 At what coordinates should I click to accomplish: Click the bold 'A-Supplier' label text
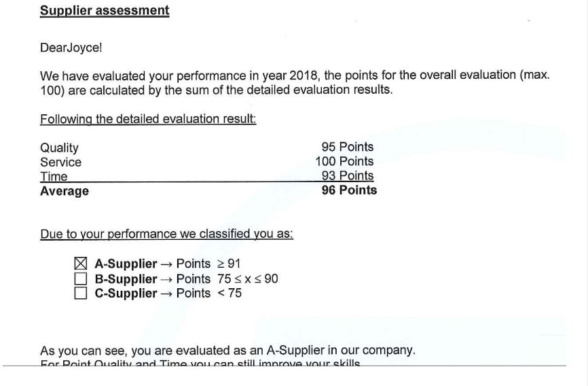tap(126, 264)
